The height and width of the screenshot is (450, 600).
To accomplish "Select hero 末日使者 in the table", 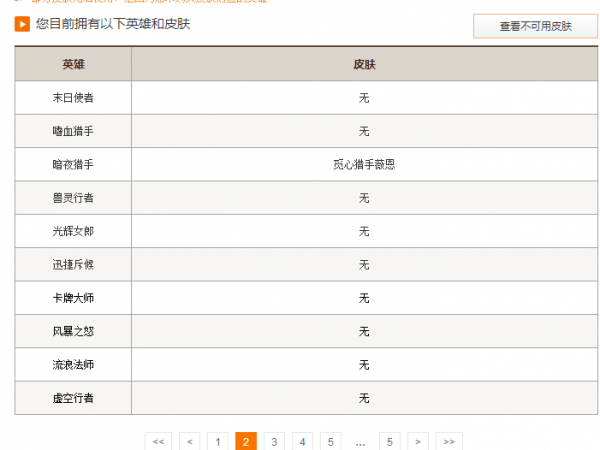I will pyautogui.click(x=73, y=98).
